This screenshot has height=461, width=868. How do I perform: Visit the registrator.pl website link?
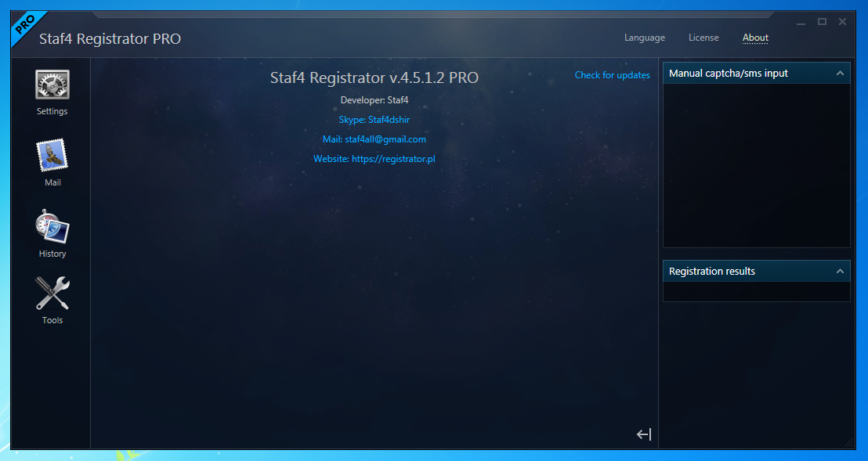pyautogui.click(x=374, y=159)
